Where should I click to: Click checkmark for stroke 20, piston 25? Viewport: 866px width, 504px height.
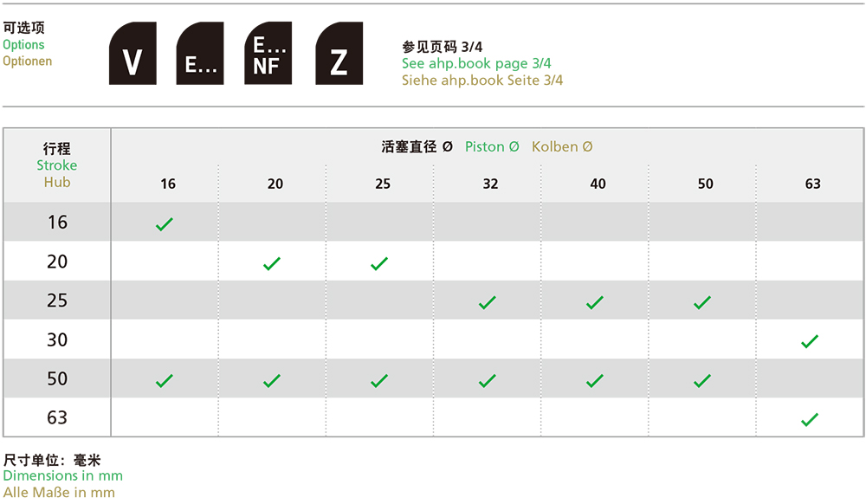(x=379, y=263)
